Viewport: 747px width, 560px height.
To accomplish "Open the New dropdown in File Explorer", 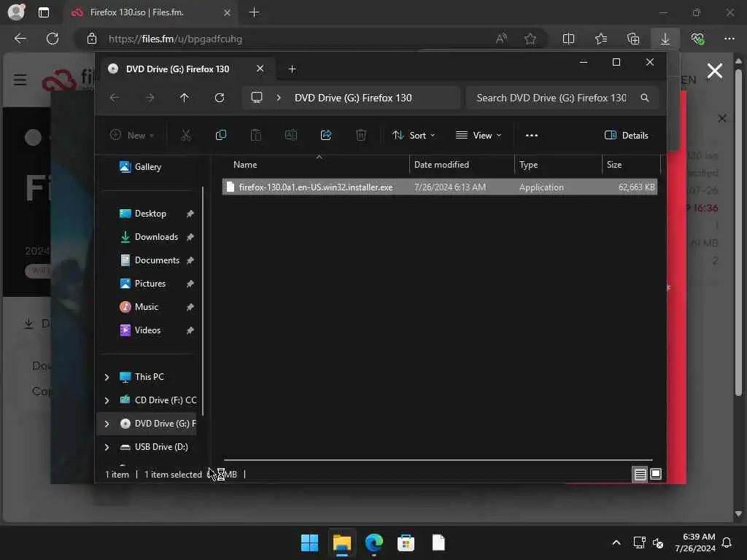I will click(132, 135).
